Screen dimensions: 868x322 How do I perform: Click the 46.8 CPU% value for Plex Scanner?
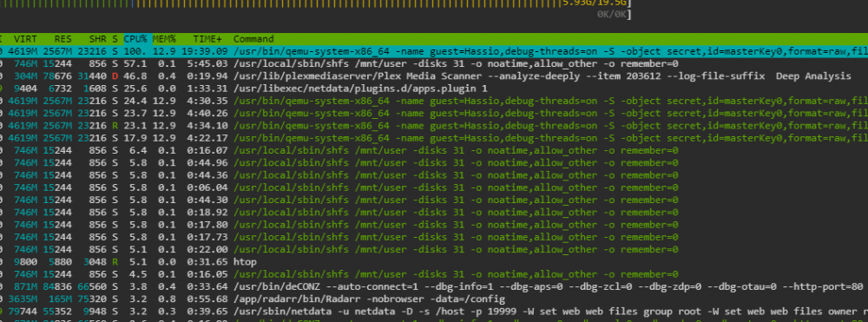[135, 76]
